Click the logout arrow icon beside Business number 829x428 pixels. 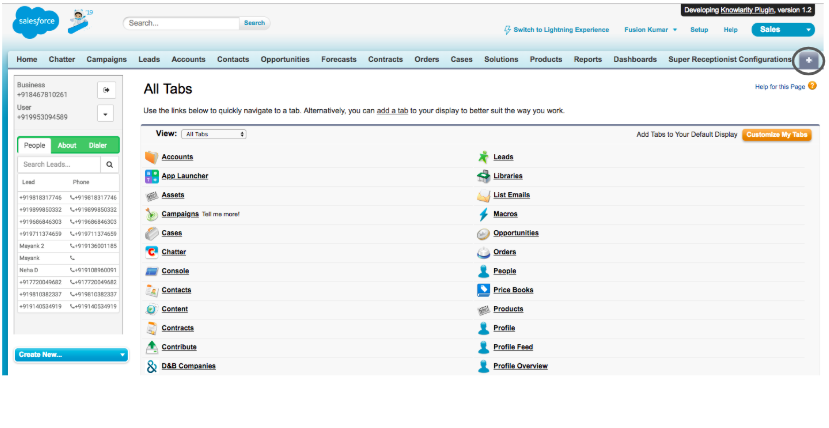(106, 90)
